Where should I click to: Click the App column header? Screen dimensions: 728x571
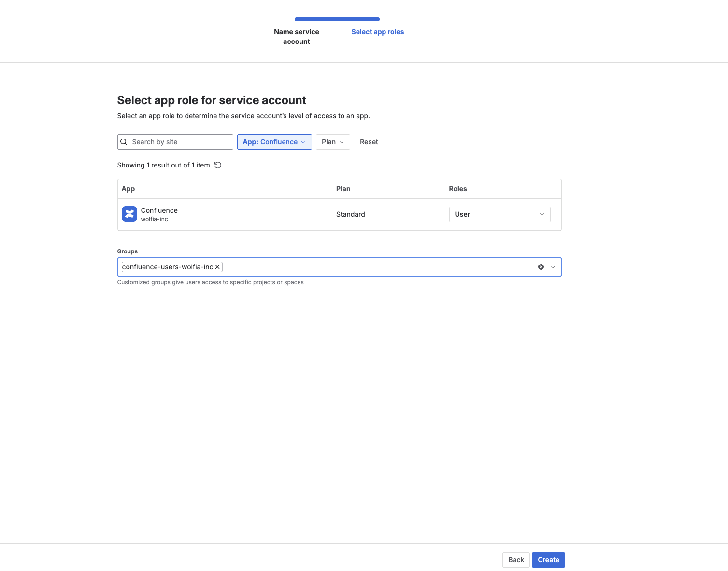tap(128, 189)
